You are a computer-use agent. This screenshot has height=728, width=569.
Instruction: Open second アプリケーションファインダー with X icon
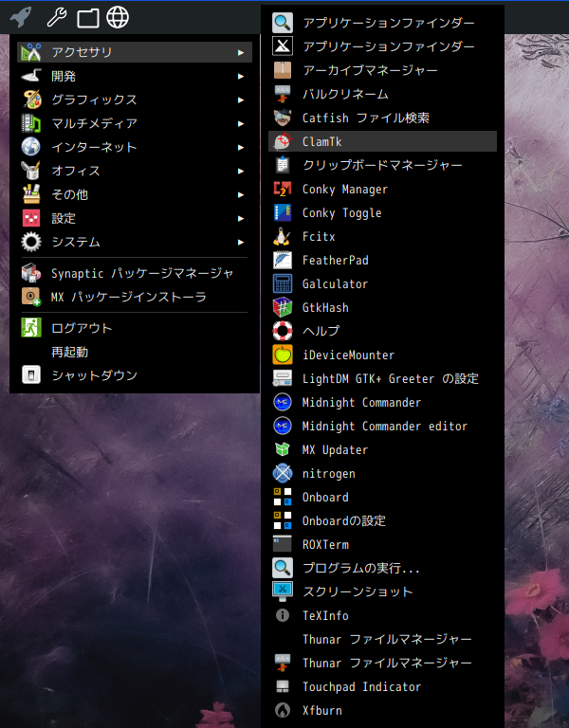(x=383, y=46)
